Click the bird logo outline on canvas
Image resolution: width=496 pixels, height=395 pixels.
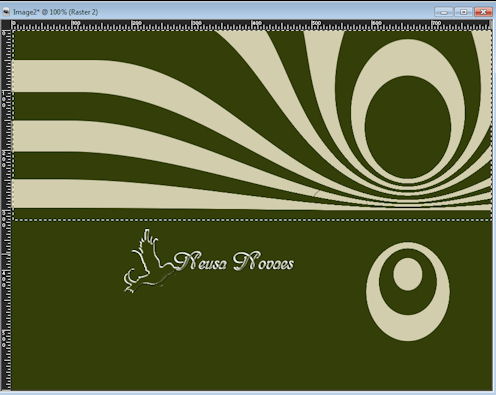click(x=148, y=262)
